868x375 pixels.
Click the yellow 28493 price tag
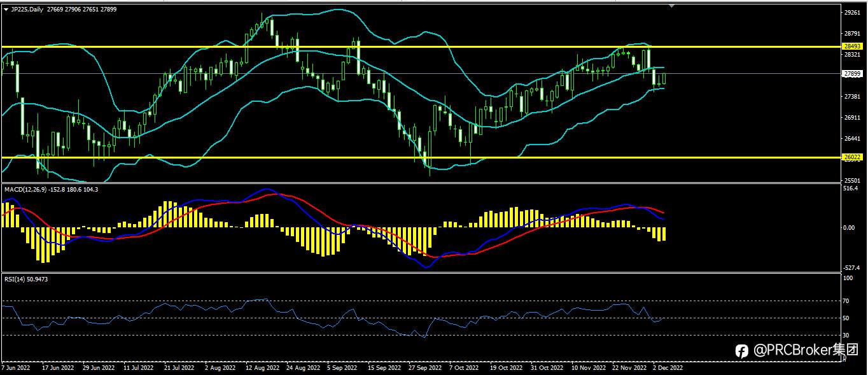tap(852, 46)
